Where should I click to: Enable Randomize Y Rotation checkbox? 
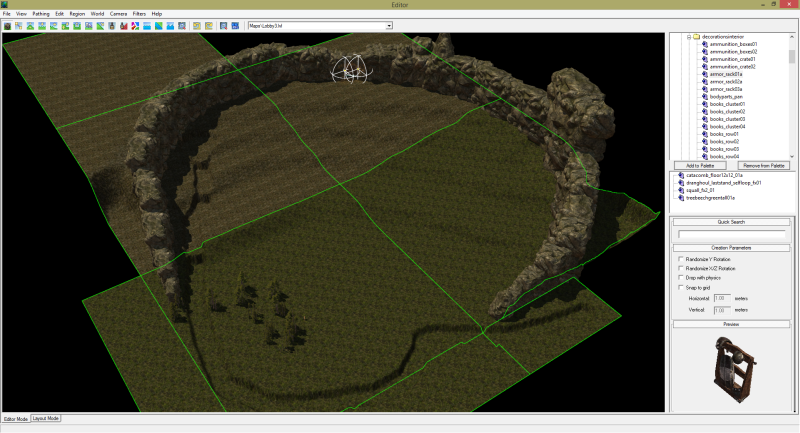(x=681, y=259)
